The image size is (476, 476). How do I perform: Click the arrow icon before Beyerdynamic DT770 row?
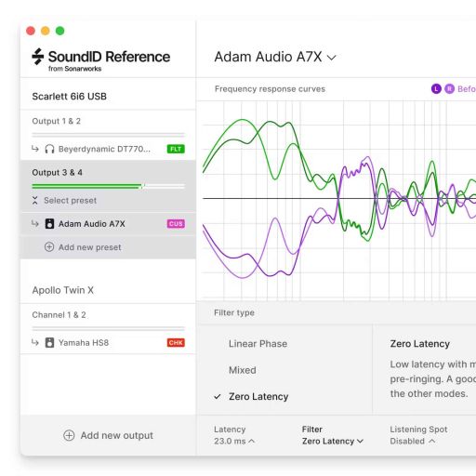(35, 149)
